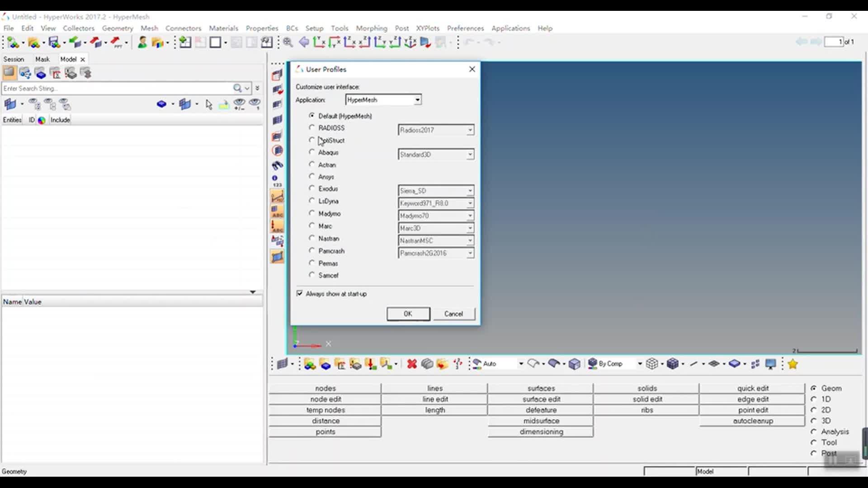Select the RADIOSS radio button
The image size is (868, 488).
[312, 128]
